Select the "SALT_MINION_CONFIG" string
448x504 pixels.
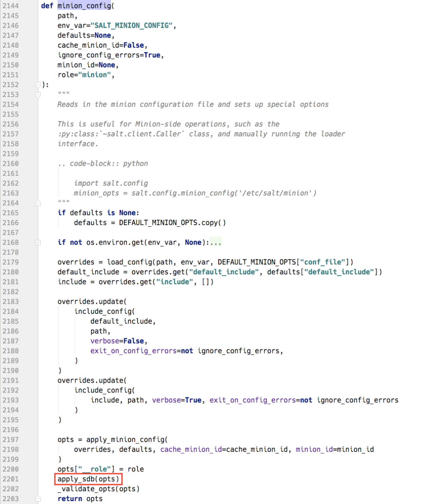(x=131, y=25)
